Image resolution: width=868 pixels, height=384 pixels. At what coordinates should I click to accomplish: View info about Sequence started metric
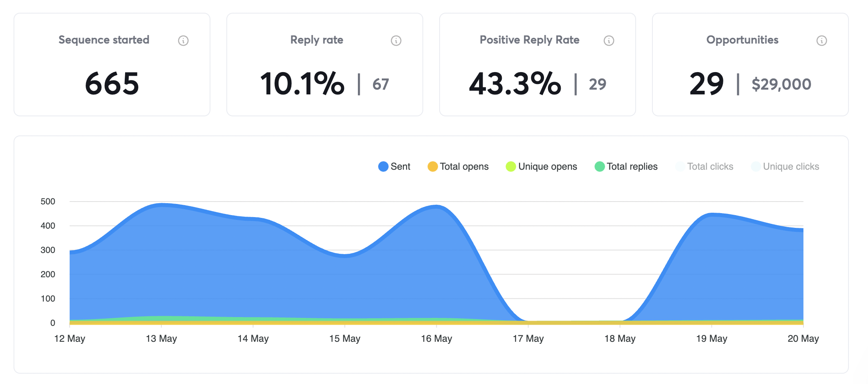(x=184, y=40)
